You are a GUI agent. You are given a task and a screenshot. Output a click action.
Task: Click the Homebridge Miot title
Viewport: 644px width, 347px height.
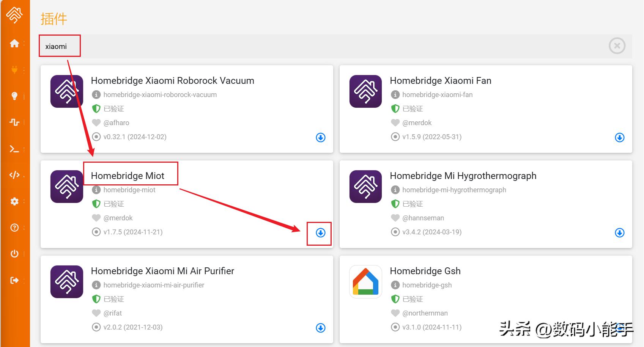click(x=128, y=176)
